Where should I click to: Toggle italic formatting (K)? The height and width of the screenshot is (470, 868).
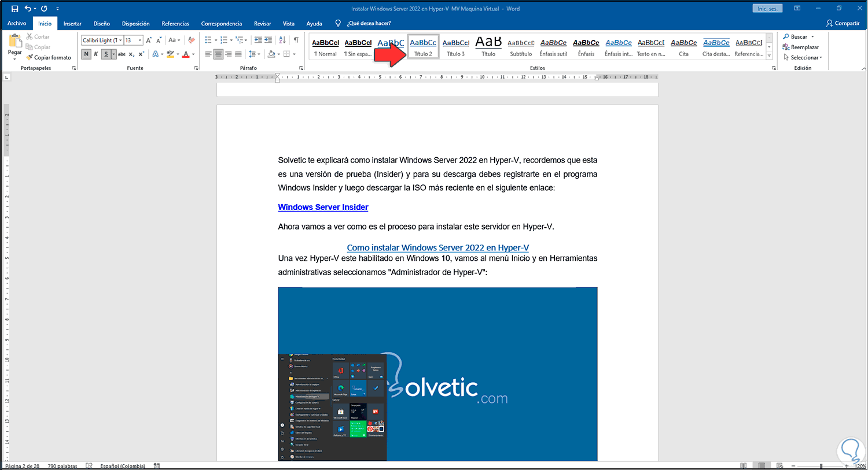pos(96,54)
